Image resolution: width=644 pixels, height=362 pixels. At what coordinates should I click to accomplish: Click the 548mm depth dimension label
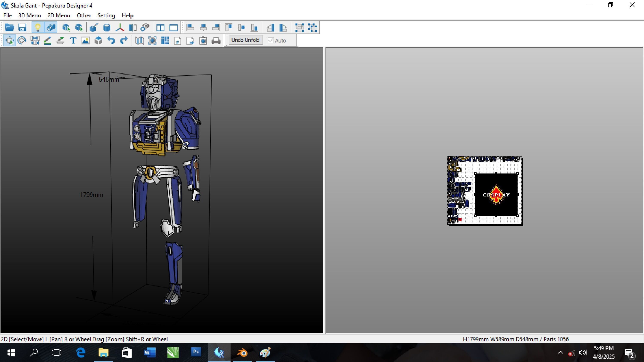point(109,79)
